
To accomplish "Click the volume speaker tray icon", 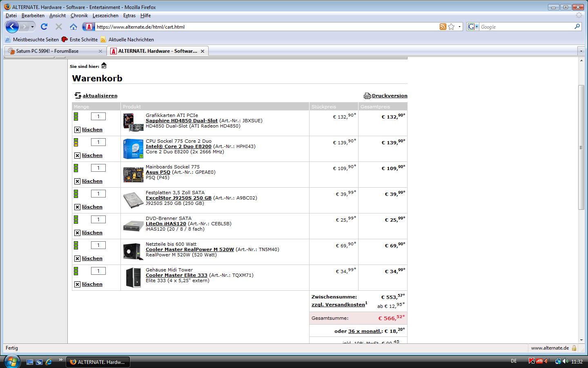I will pyautogui.click(x=566, y=361).
